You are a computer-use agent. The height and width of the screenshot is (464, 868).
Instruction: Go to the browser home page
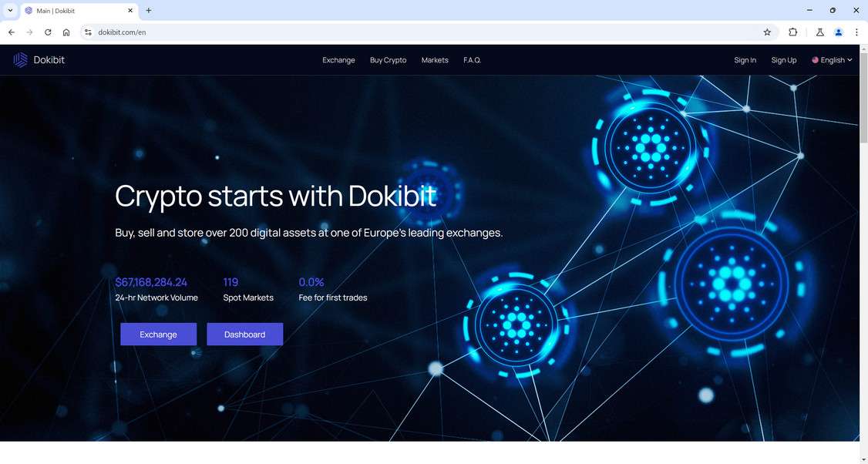[66, 32]
